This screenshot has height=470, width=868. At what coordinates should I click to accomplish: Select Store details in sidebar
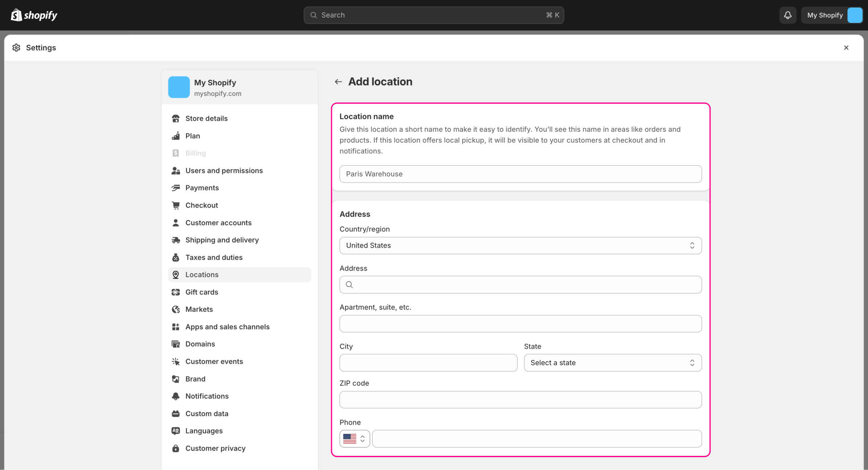(x=206, y=119)
